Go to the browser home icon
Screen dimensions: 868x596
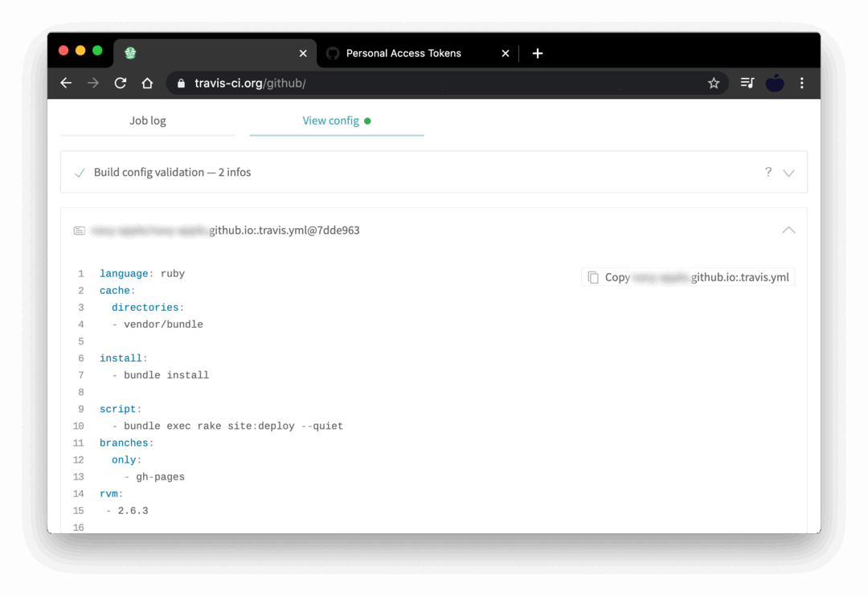147,83
